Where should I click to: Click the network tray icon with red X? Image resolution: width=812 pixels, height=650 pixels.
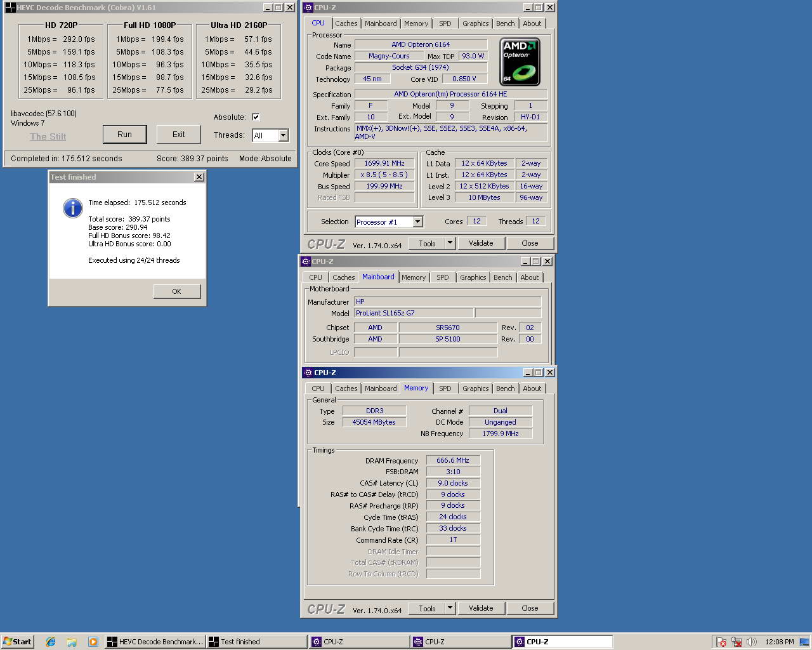(x=736, y=642)
